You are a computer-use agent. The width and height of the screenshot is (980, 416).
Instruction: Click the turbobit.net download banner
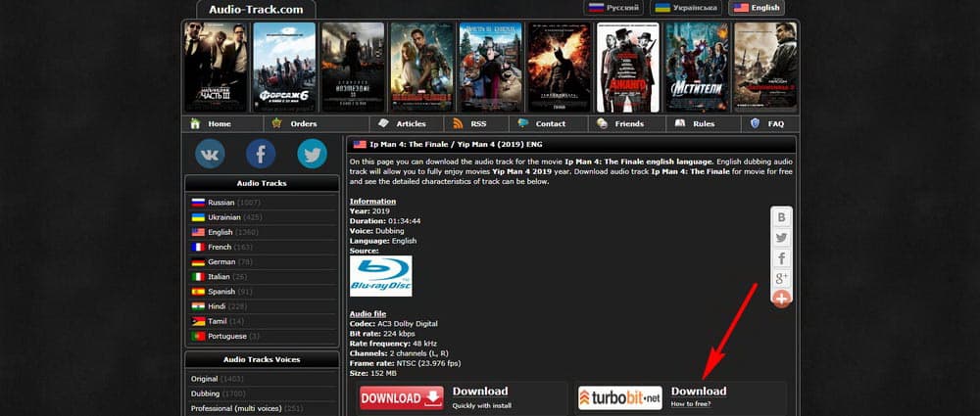pos(619,397)
